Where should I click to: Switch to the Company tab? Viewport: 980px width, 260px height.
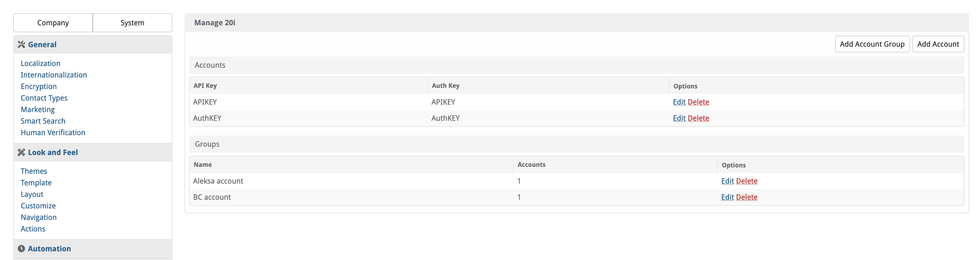tap(53, 23)
